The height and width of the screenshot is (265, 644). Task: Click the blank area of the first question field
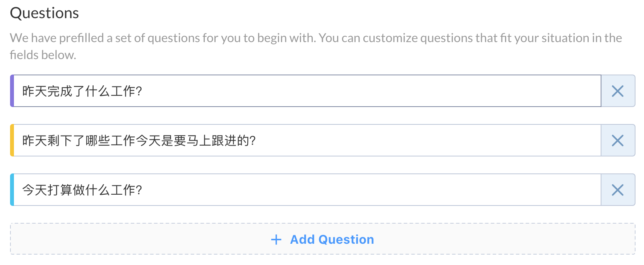[x=387, y=91]
